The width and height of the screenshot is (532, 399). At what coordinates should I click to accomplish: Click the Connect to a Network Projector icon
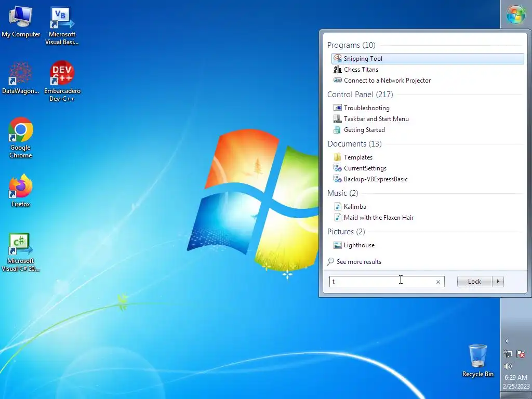[x=338, y=81]
